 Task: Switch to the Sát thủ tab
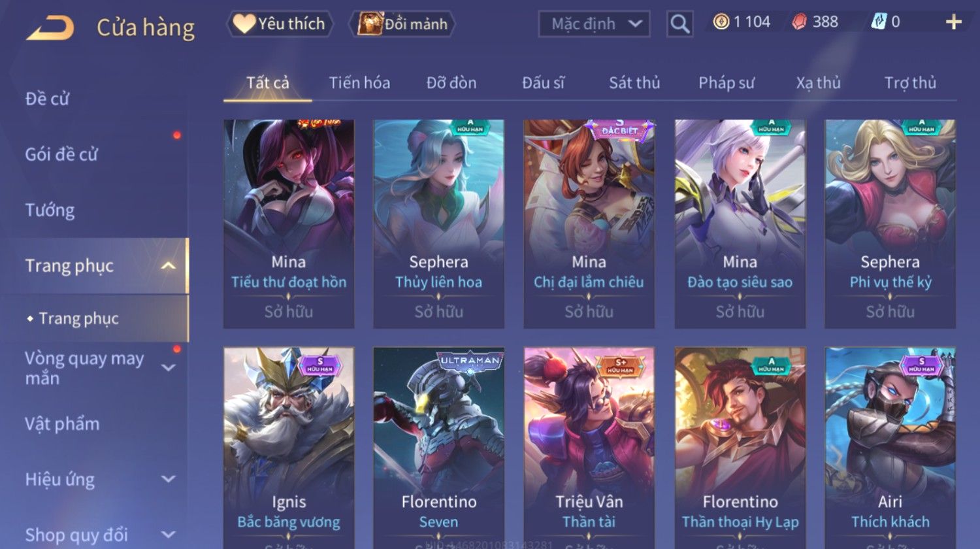pos(634,83)
